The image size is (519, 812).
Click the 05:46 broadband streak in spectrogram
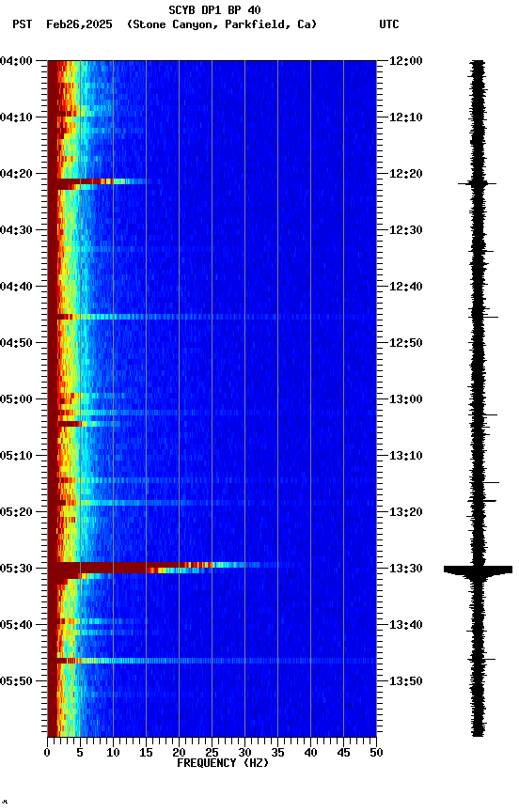[x=212, y=661]
